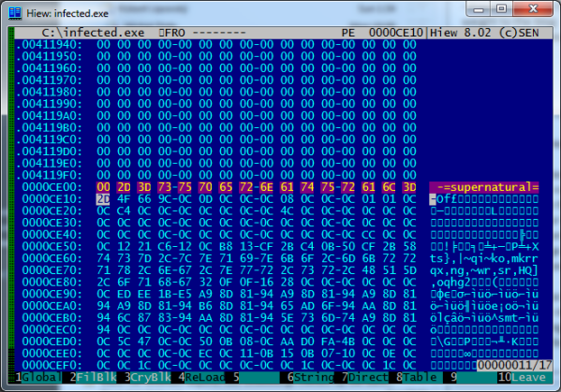Click function key 4 ReLoad
The height and width of the screenshot is (392, 561).
pos(201,377)
